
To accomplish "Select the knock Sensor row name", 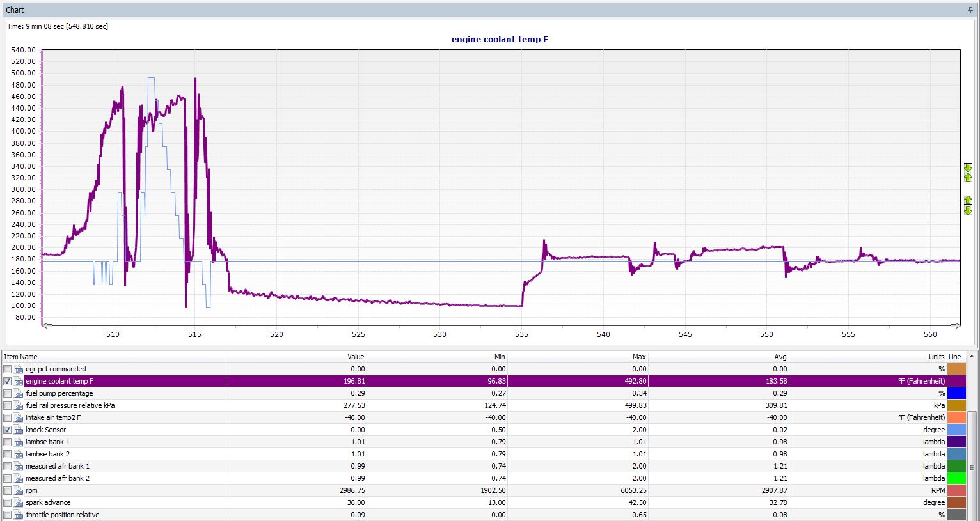I will pos(45,430).
